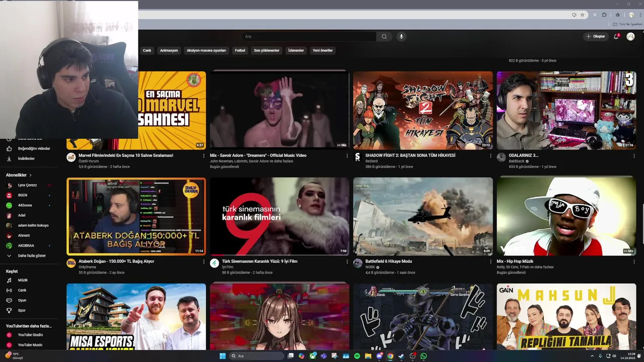Screen dimensions: 644x362
Task: Open NOBK channel name link
Action: click(370, 267)
